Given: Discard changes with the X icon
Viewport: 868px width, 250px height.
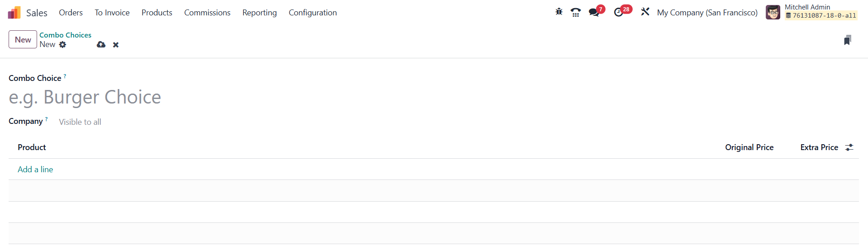Looking at the screenshot, I should 116,45.
